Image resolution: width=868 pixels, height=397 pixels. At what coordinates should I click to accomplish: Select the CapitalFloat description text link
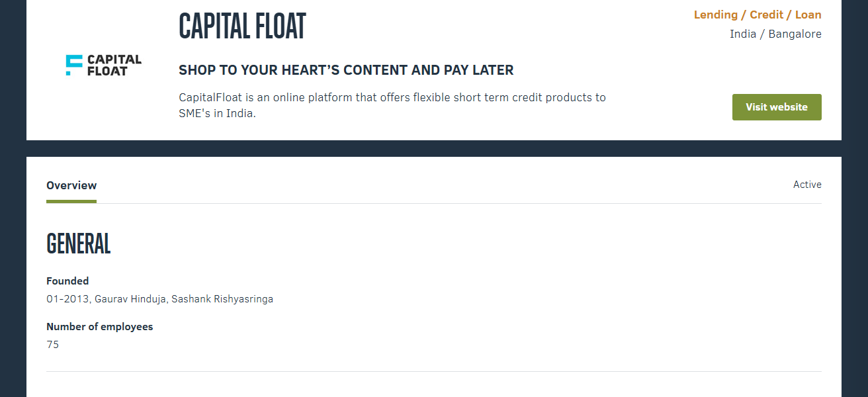(x=392, y=105)
